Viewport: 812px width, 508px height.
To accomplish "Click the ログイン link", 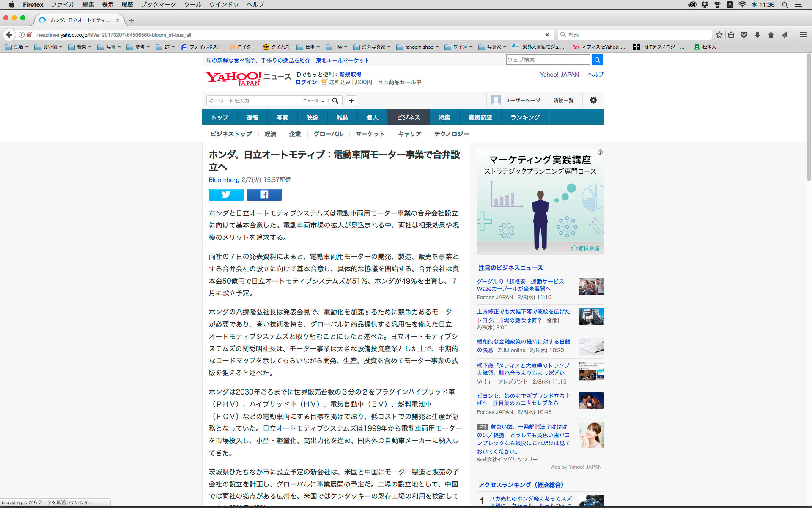I will 306,82.
